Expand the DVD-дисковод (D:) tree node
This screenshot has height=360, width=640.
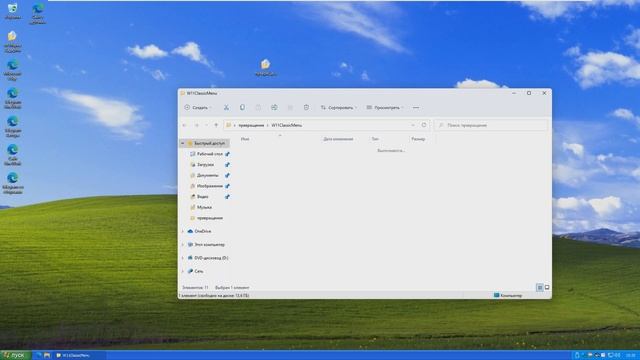coord(183,258)
